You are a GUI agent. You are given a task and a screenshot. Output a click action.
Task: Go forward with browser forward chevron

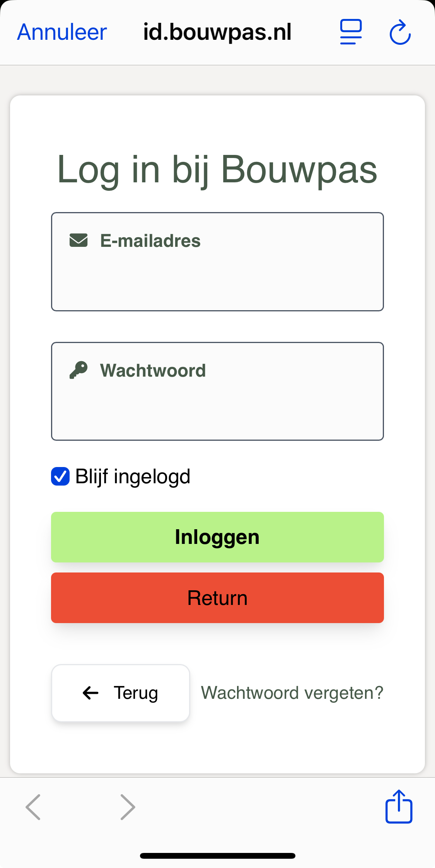coord(128,807)
